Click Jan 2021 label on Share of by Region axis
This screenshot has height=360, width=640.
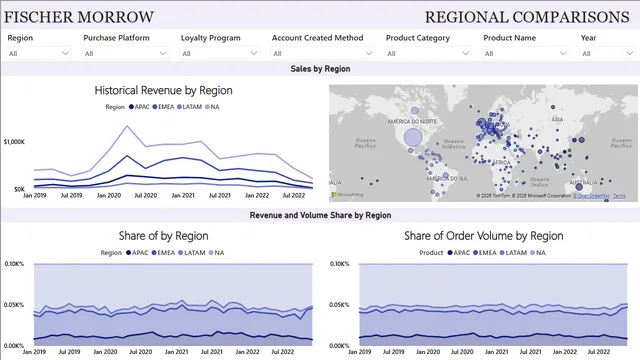point(176,351)
